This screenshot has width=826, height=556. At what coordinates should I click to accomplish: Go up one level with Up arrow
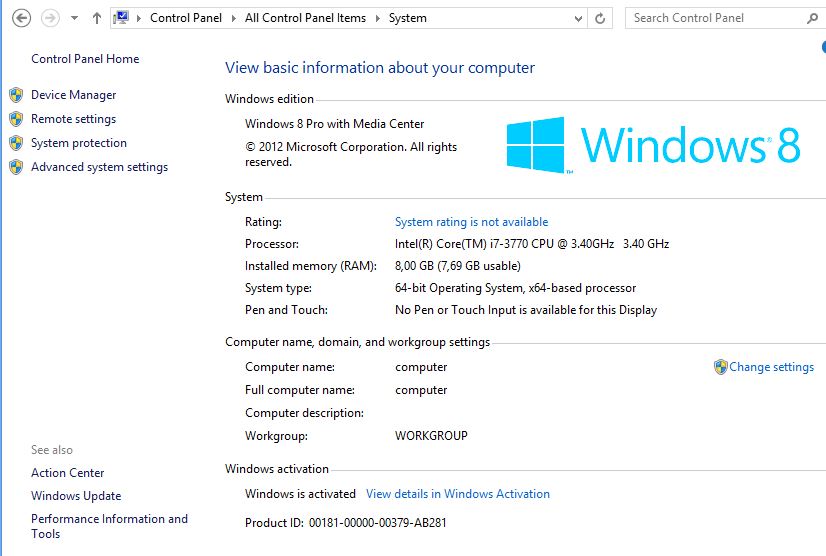click(x=96, y=18)
